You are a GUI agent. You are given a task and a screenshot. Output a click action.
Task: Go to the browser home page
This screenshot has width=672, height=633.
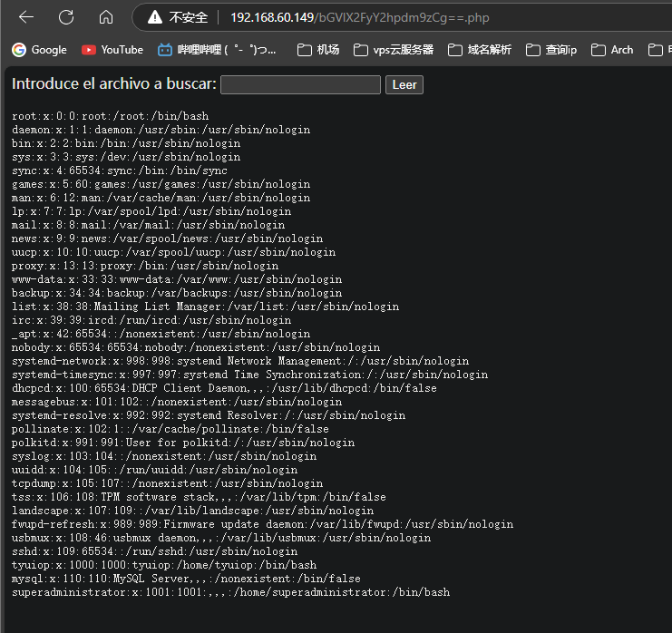coord(106,17)
